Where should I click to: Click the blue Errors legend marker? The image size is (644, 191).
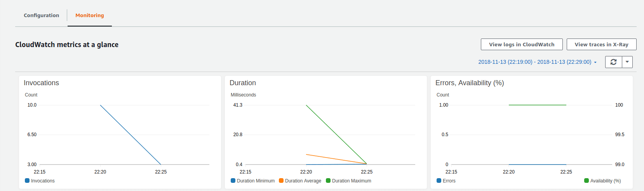coord(439,180)
